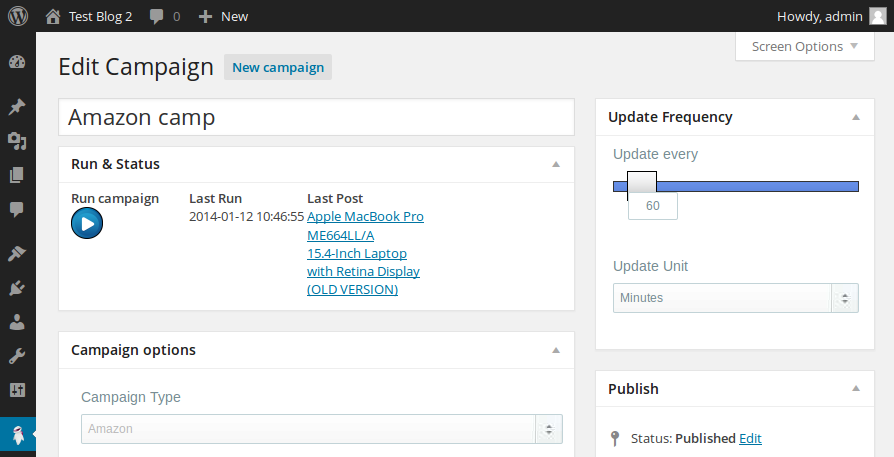Image resolution: width=894 pixels, height=457 pixels.
Task: Open Tools wrench sidebar icon
Action: click(17, 356)
